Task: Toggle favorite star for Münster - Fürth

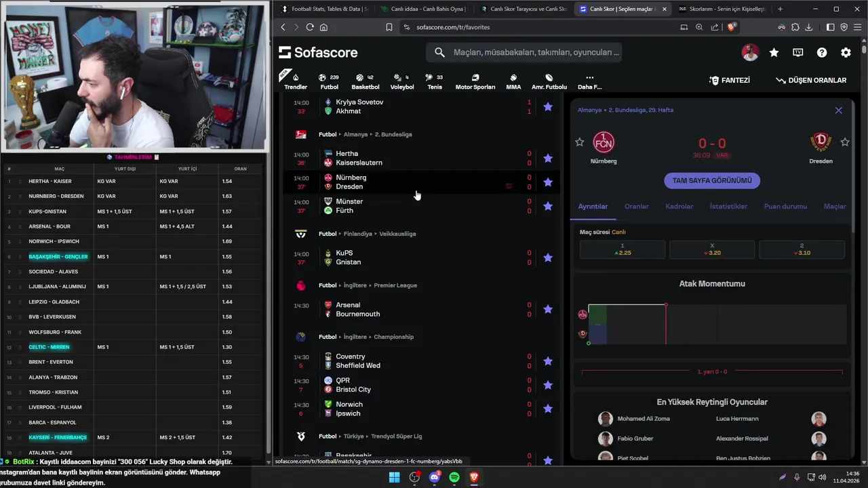Action: 548,206
